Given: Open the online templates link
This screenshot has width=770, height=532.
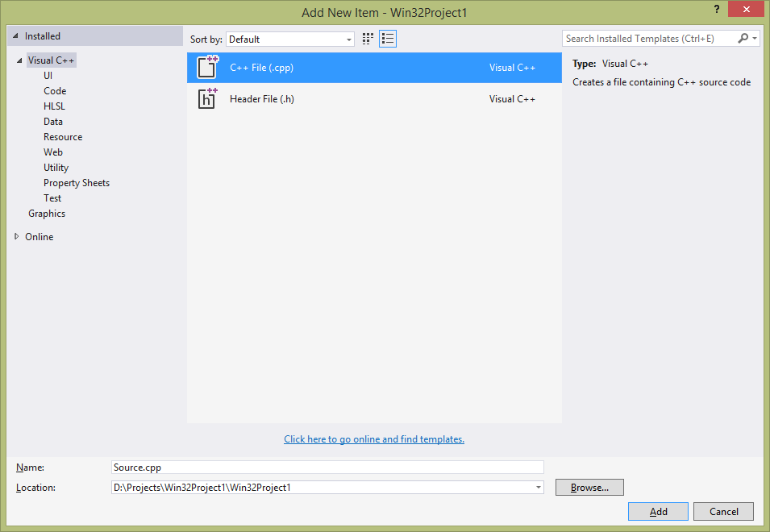Looking at the screenshot, I should tap(374, 439).
